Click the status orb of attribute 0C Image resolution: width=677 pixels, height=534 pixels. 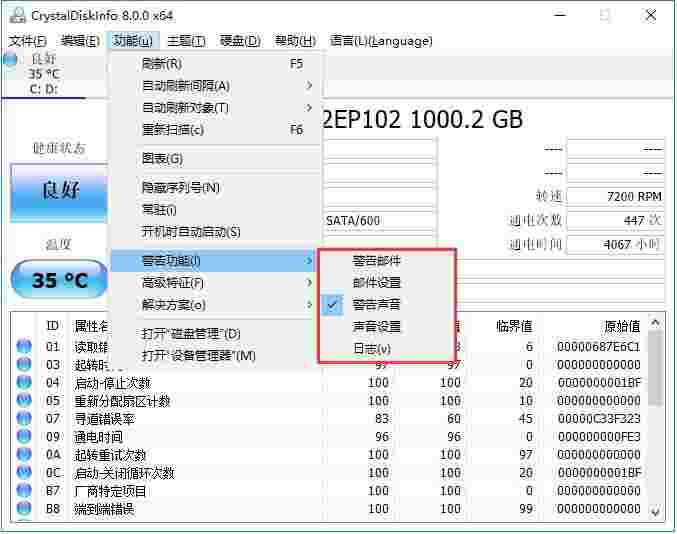(24, 472)
